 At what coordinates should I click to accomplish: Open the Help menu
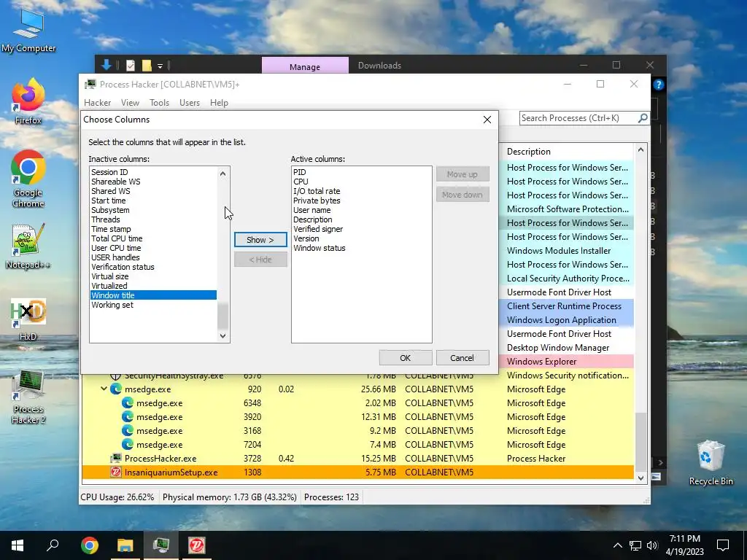(x=219, y=102)
